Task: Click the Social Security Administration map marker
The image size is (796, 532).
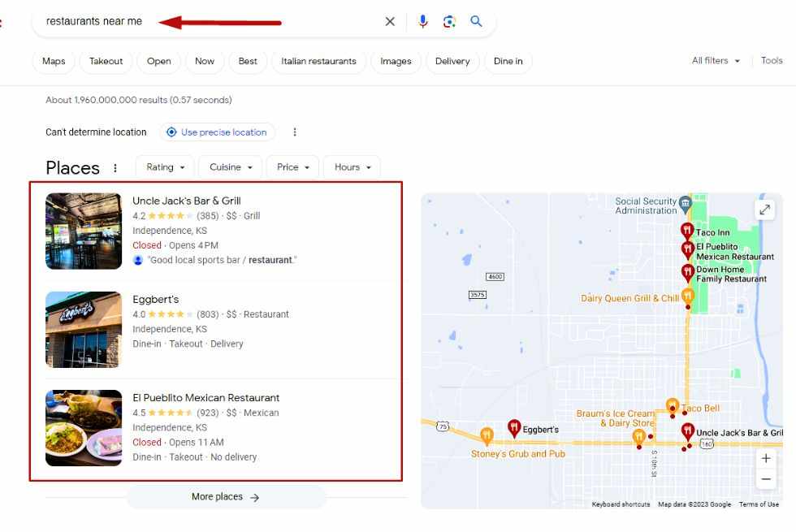Action: pos(686,205)
